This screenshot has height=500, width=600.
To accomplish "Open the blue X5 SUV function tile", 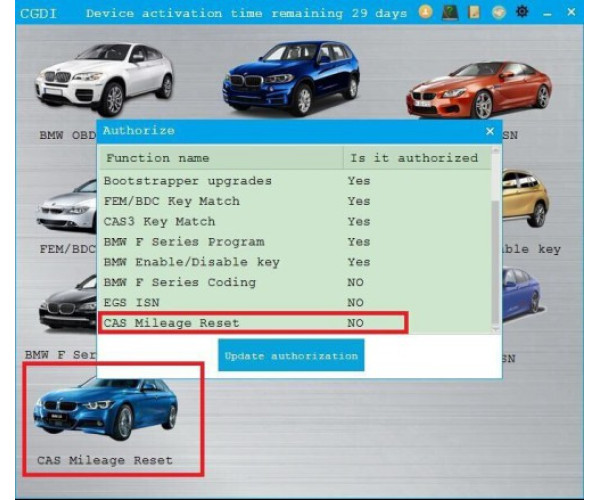I will click(x=292, y=78).
